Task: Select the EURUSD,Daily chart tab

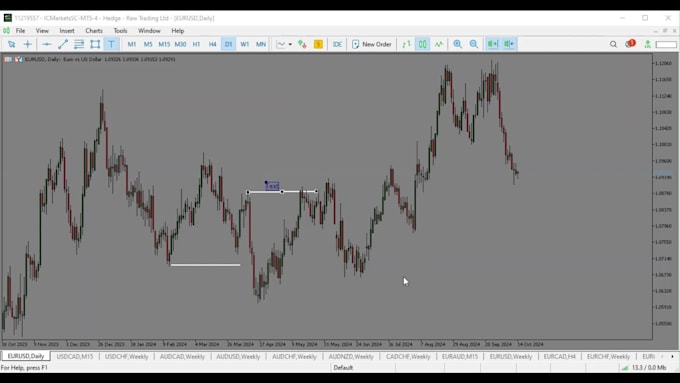Action: [26, 357]
